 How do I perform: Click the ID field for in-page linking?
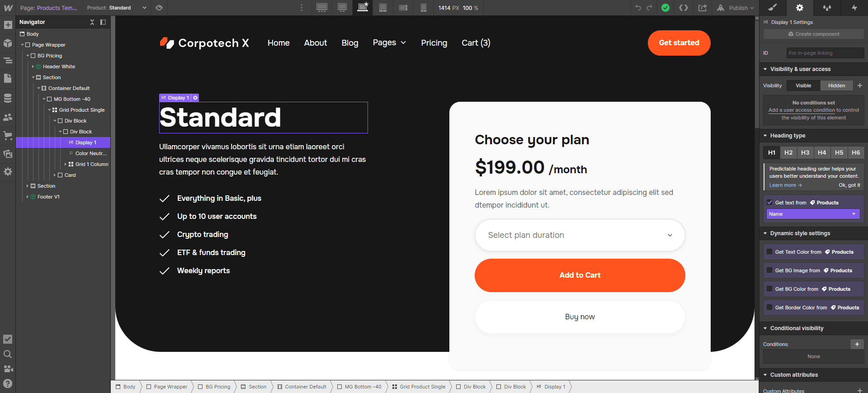(825, 53)
